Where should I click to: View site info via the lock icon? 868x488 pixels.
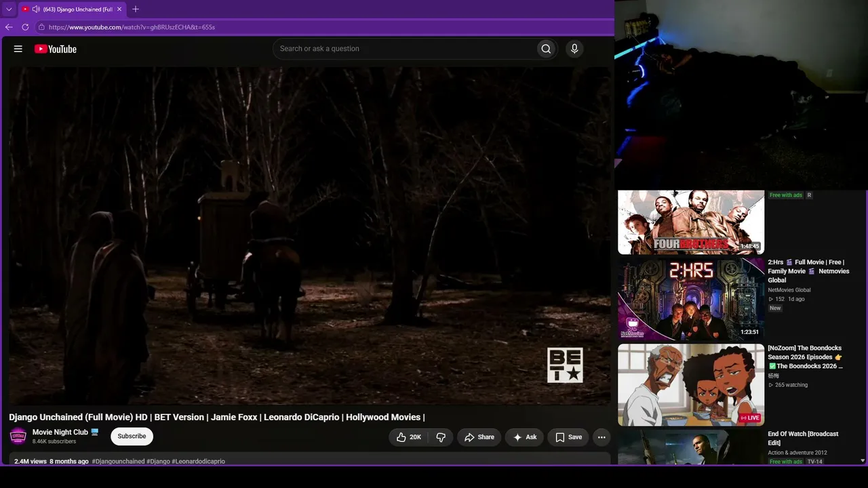(x=41, y=27)
